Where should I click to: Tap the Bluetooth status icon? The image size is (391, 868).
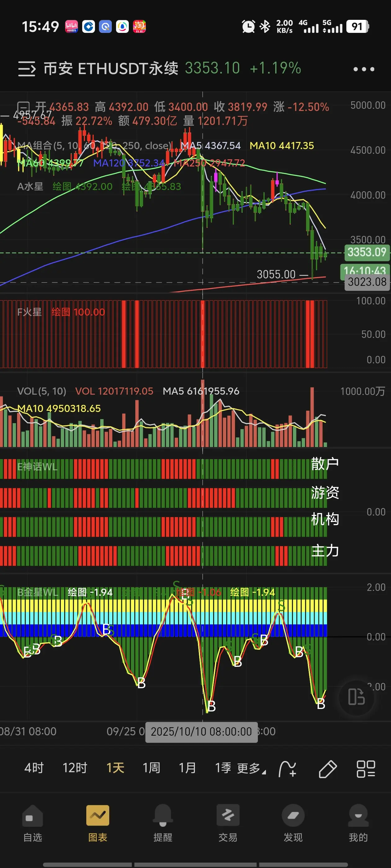click(265, 26)
